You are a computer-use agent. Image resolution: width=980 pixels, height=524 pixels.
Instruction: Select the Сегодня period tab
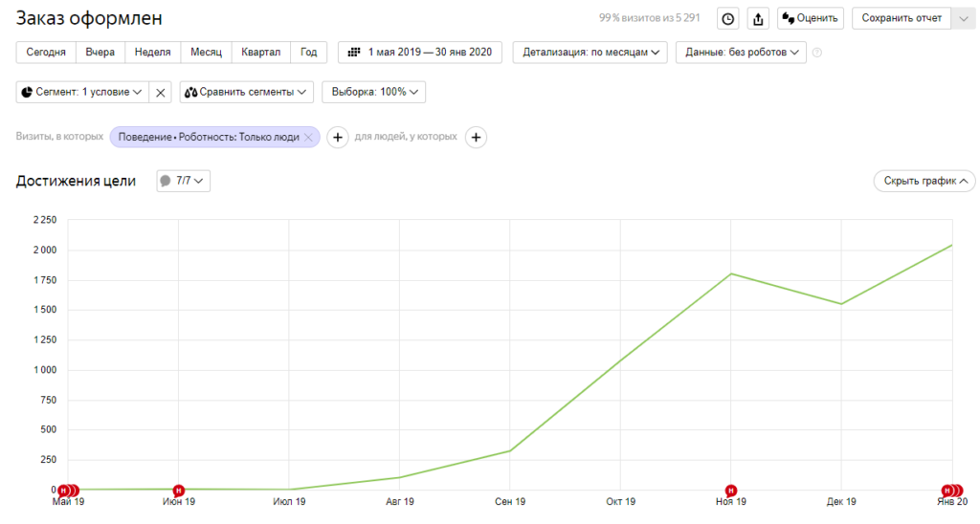coord(46,53)
